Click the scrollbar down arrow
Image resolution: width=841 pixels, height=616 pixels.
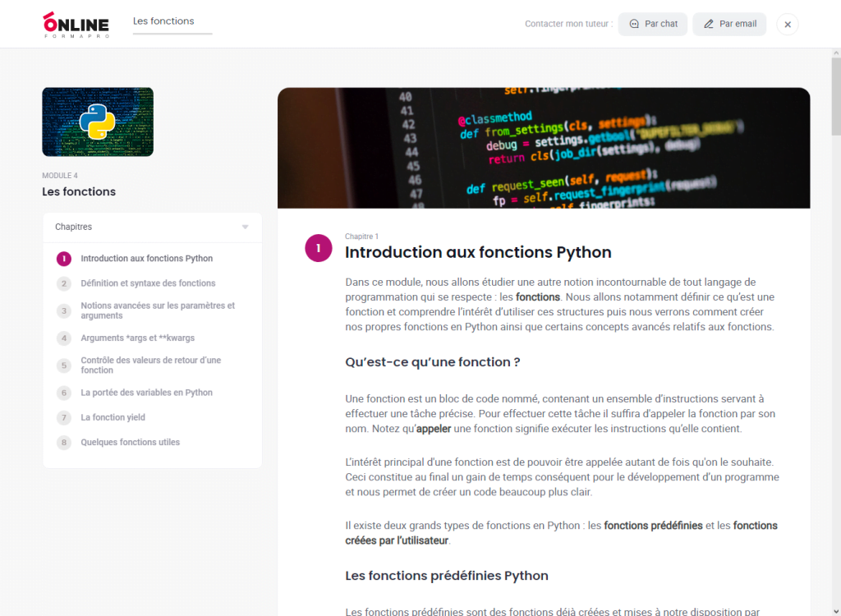tap(836, 611)
